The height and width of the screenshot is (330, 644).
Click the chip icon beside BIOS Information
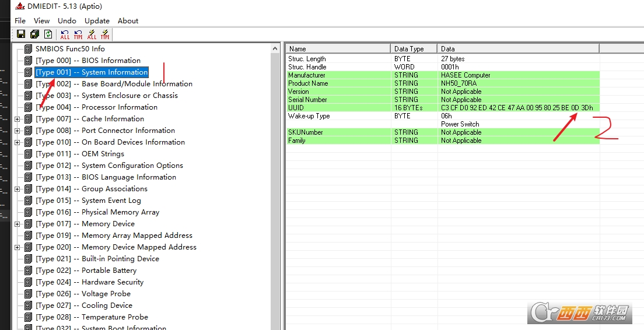tap(28, 61)
